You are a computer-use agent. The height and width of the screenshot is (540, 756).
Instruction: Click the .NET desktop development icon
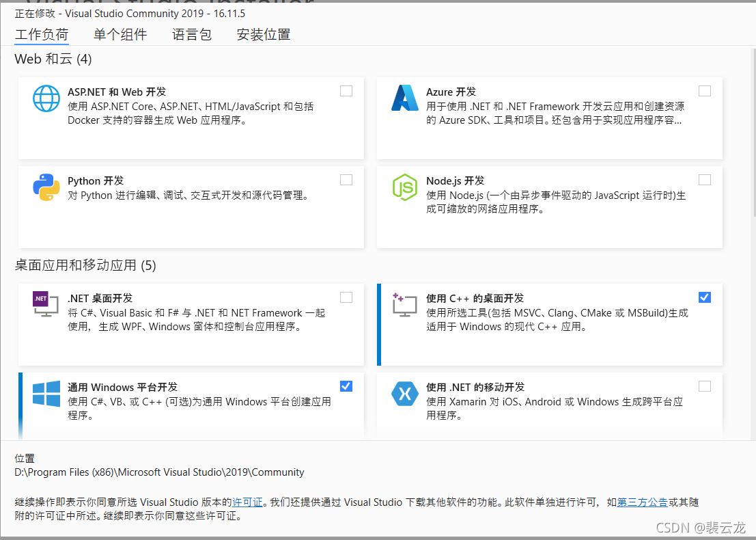click(45, 304)
